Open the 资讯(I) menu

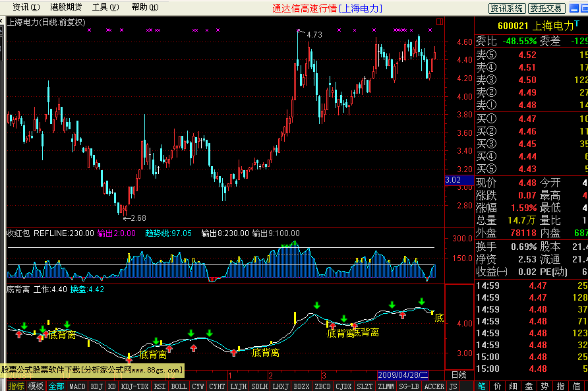pos(26,7)
